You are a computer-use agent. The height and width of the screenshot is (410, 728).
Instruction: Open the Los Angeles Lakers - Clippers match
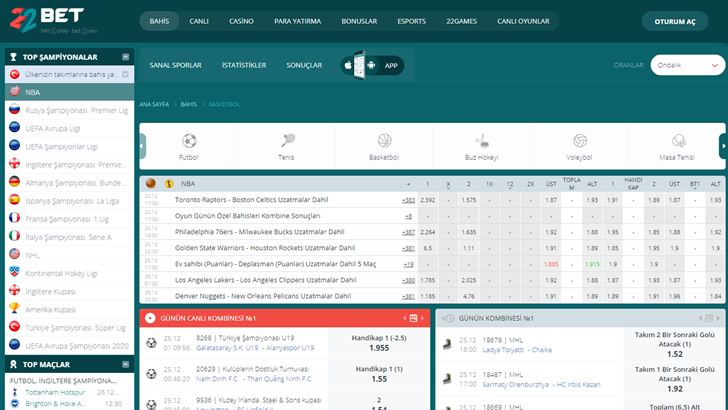266,280
